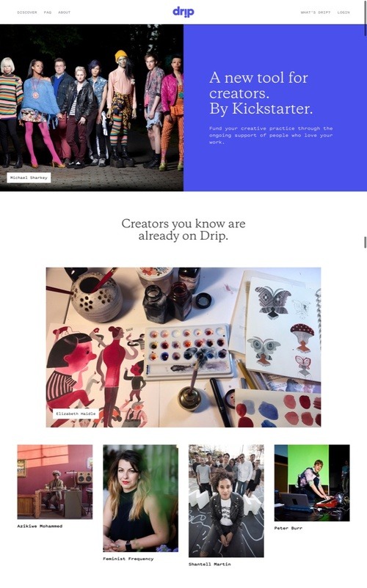Open the FAQ page link
This screenshot has height=588, width=367.
tap(48, 12)
